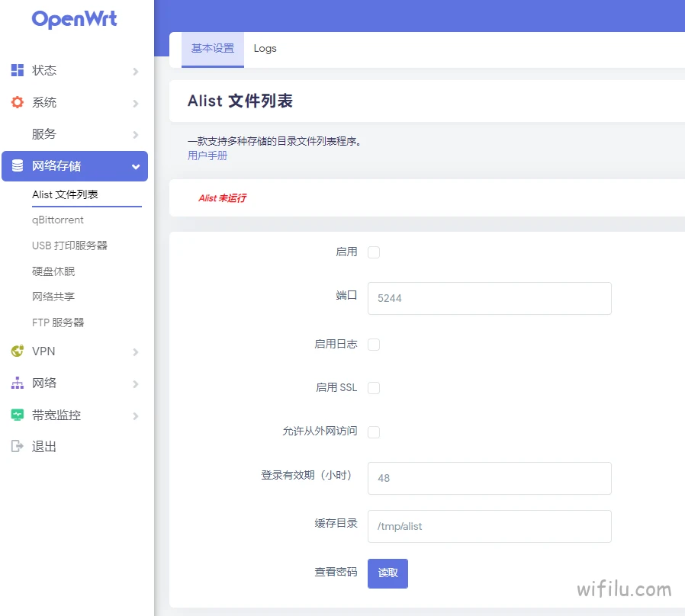Click the 状态 dashboard grid icon

point(17,70)
